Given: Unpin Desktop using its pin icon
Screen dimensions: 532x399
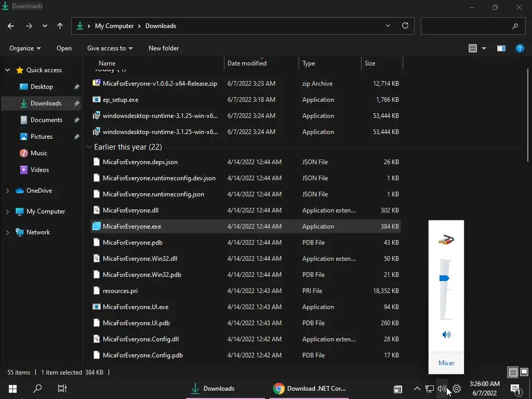Looking at the screenshot, I should pos(77,87).
